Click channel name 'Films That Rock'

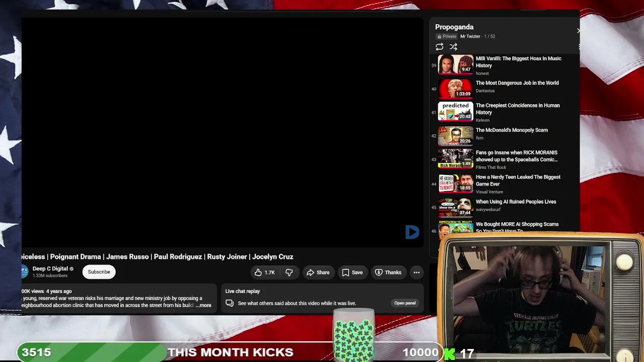coord(491,167)
